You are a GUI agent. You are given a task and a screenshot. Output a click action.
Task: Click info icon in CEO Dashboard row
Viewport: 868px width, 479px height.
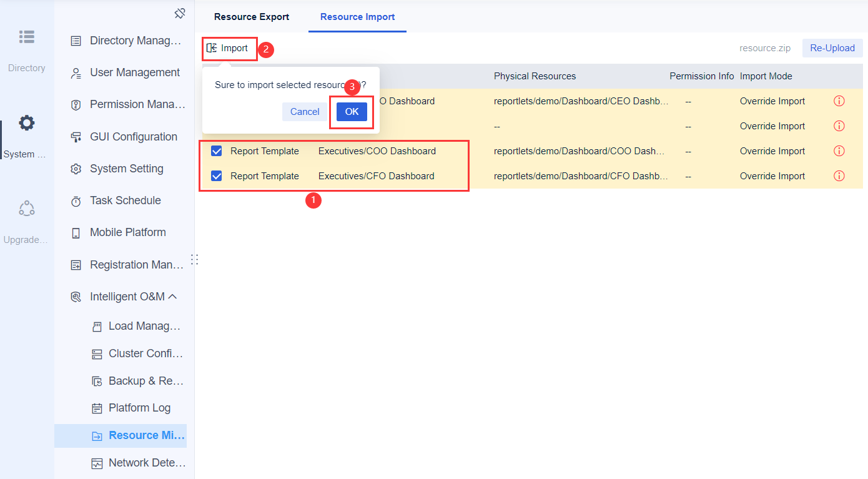pos(839,101)
